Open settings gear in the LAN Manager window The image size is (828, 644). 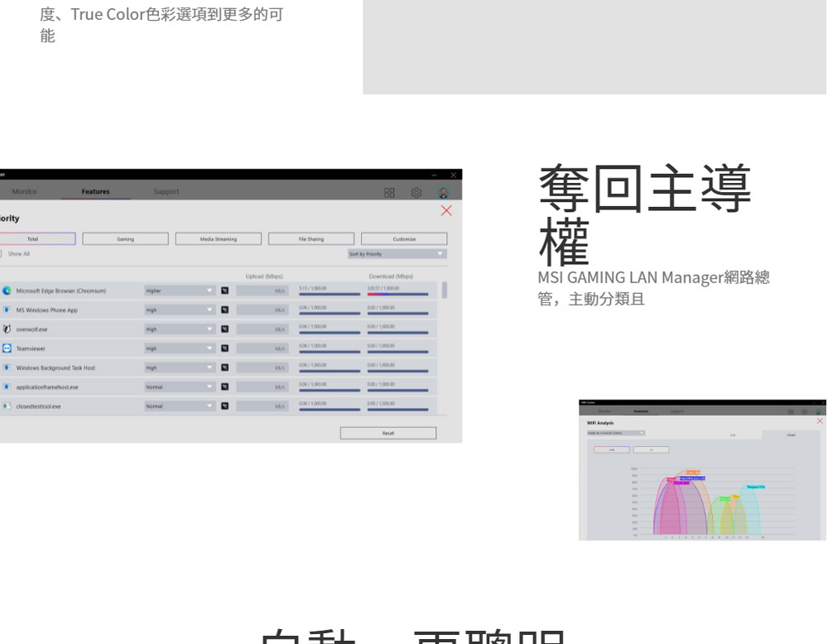click(416, 193)
